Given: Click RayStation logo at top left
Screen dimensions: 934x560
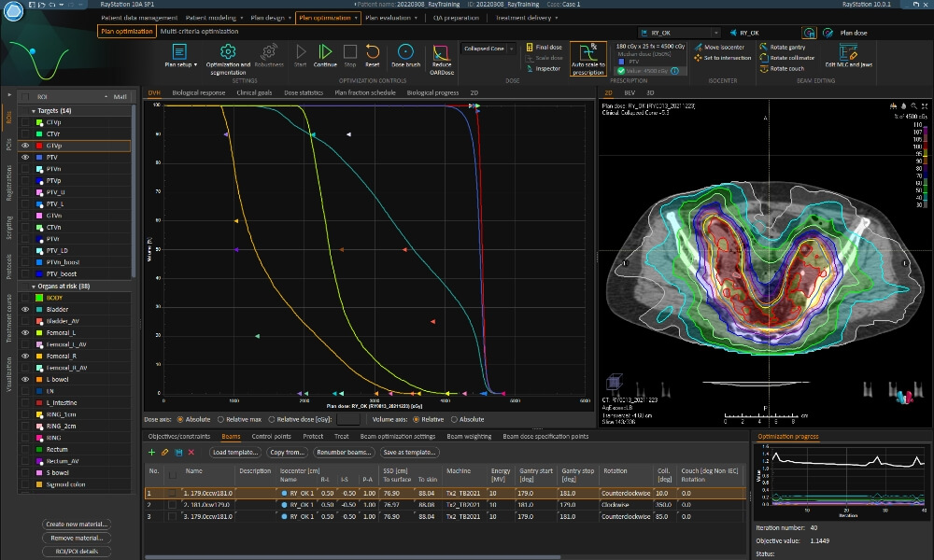Looking at the screenshot, I should (x=13, y=11).
